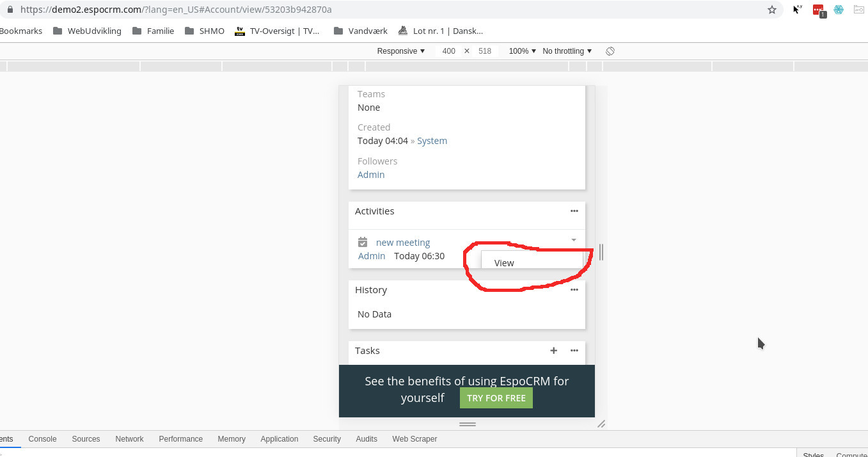Open the System user link
868x457 pixels.
tap(432, 141)
